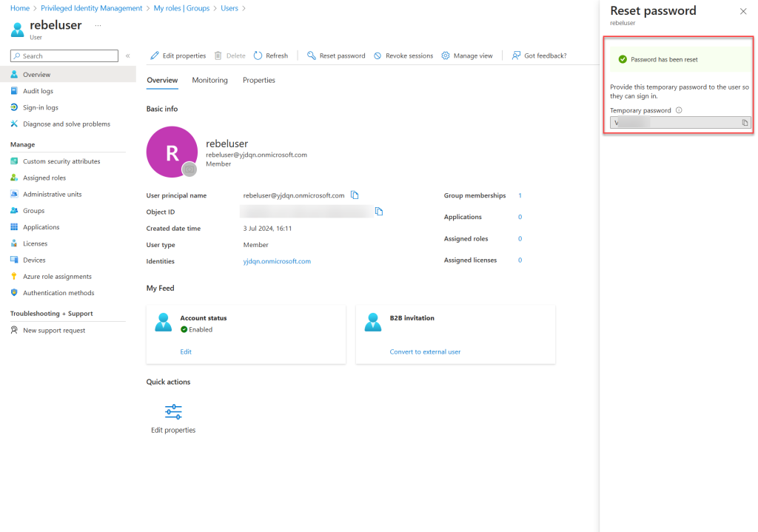Click Convert to external user link
Image resolution: width=758 pixels, height=532 pixels.
coord(425,351)
